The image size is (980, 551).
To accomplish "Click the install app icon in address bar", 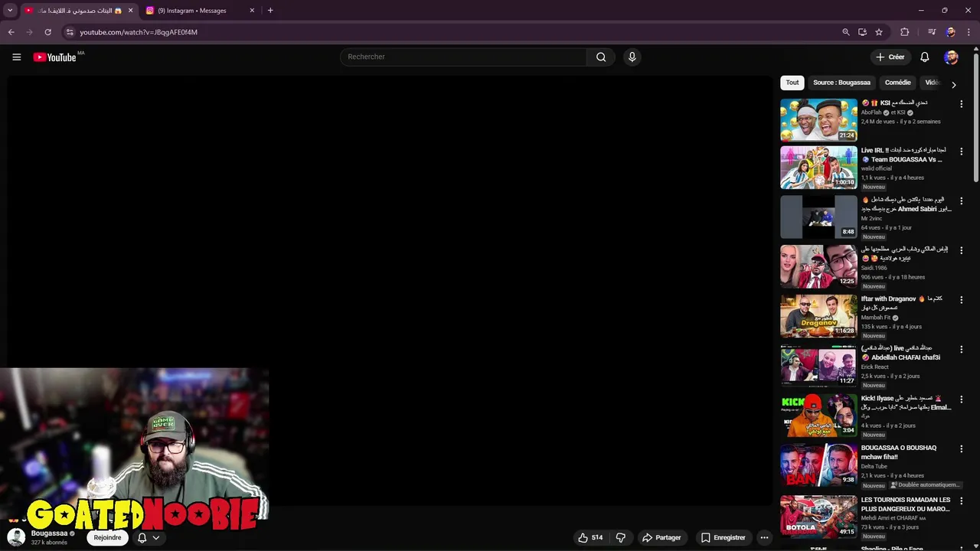I will [x=862, y=32].
